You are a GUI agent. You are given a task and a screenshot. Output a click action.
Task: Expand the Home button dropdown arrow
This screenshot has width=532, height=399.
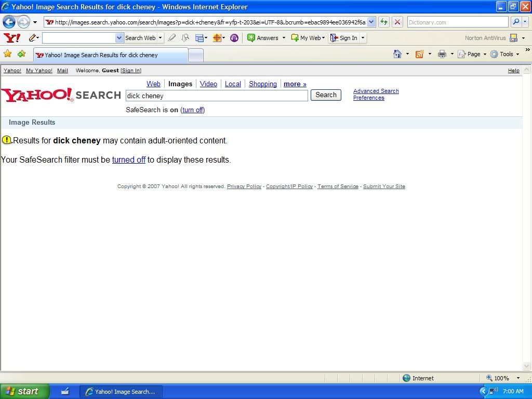(x=407, y=54)
